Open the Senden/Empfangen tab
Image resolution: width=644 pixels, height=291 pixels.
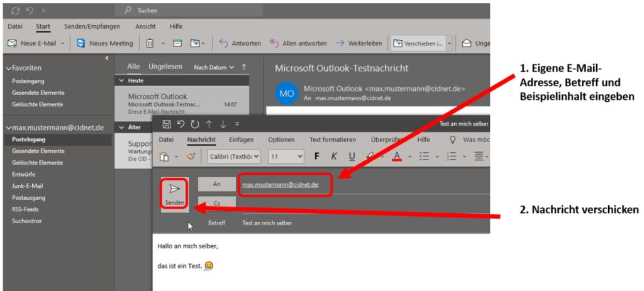click(92, 26)
